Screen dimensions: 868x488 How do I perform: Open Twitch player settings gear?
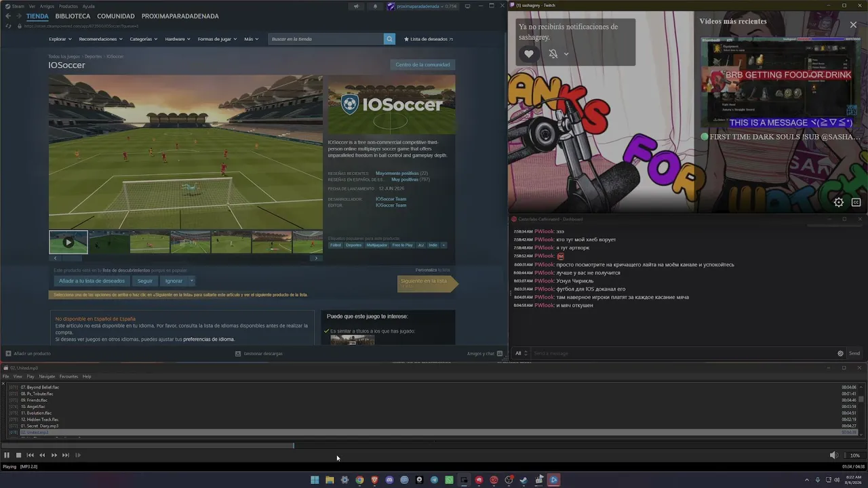click(x=839, y=202)
